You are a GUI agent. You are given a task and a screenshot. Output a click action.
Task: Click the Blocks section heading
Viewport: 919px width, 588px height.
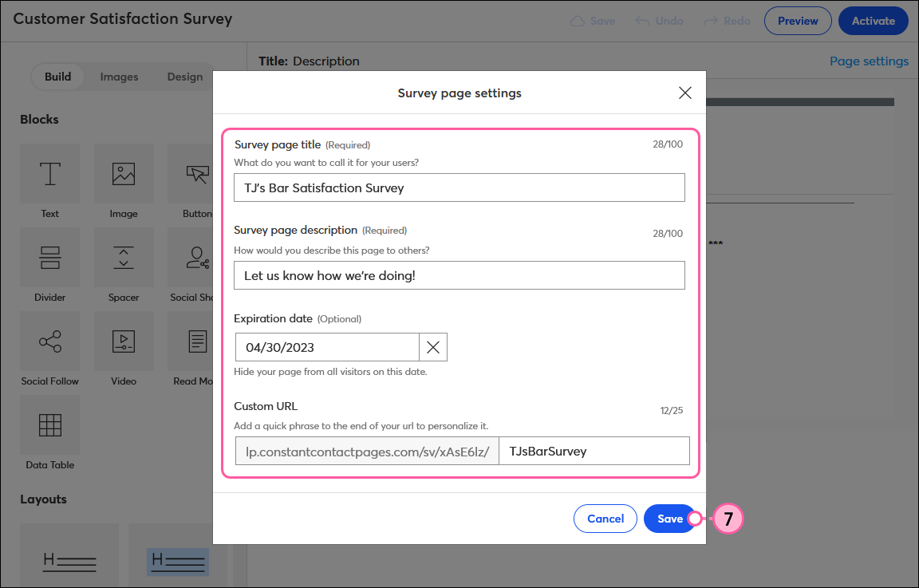pos(39,119)
